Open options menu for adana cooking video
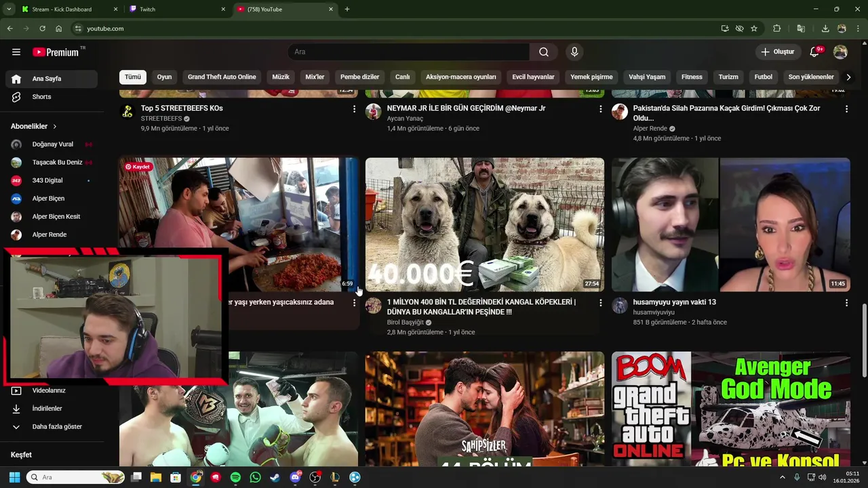 click(x=354, y=303)
